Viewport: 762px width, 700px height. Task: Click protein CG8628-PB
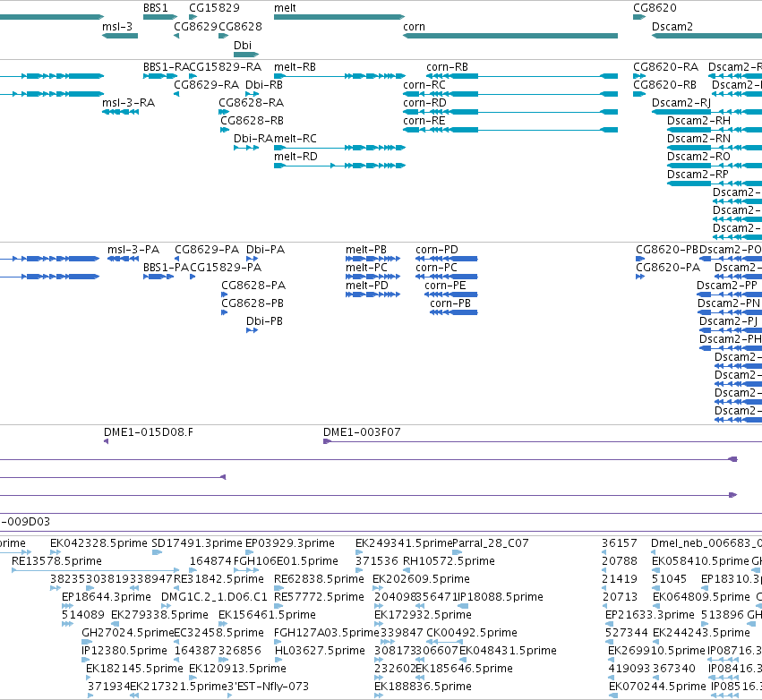225,312
